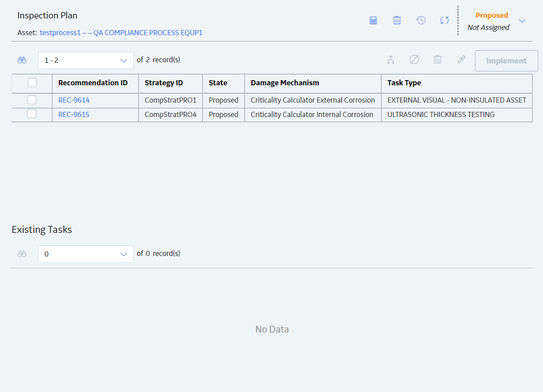Image resolution: width=543 pixels, height=392 pixels.
Task: Click the Proposed state cell in REC-9614 row
Action: (223, 100)
